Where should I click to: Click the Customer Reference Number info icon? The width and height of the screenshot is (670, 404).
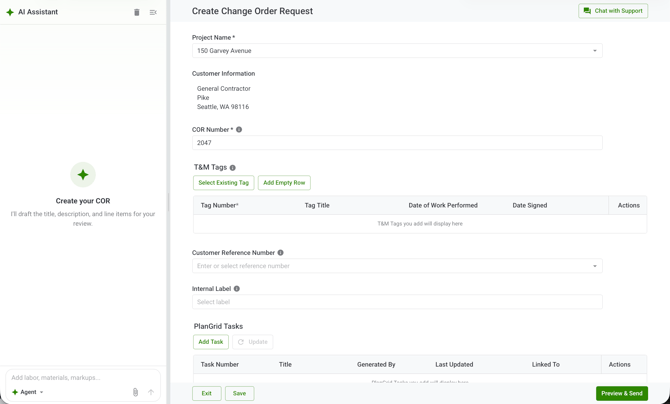click(280, 253)
